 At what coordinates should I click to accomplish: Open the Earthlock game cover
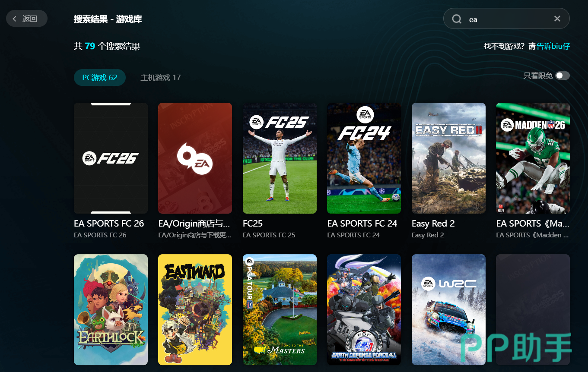111,309
